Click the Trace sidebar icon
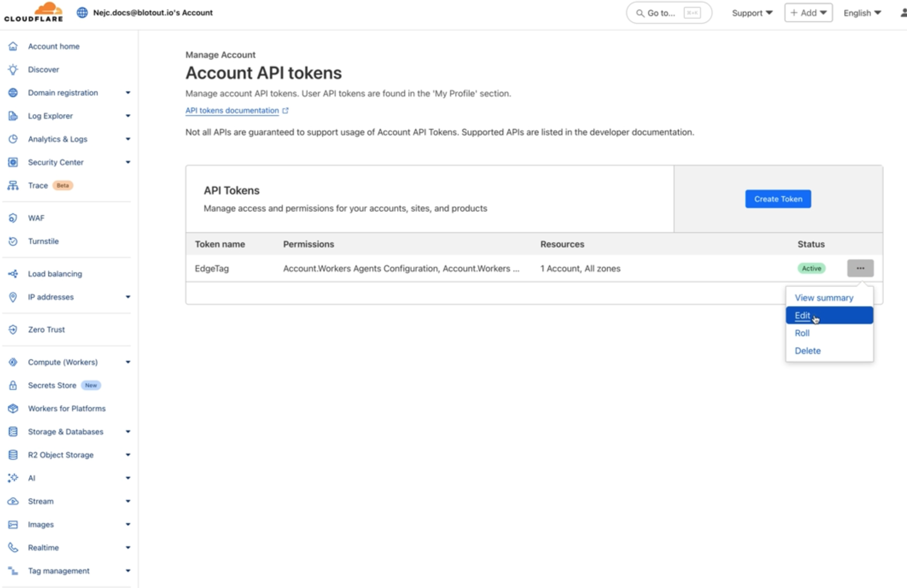The image size is (907, 588). point(13,186)
